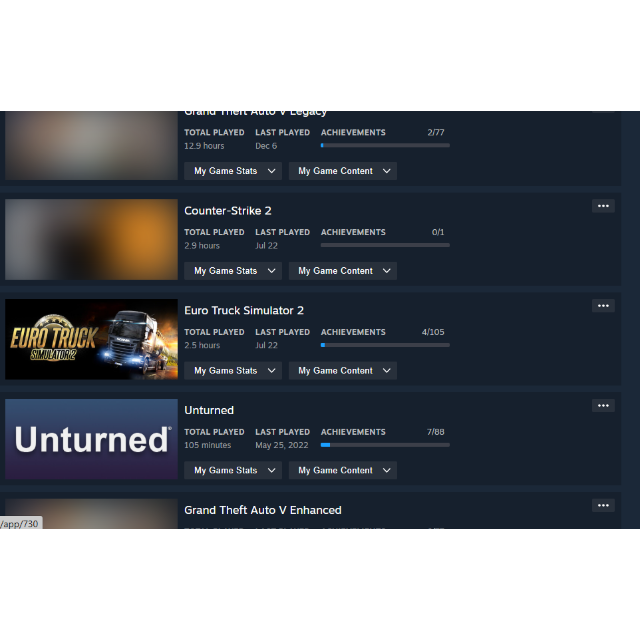Click the Unturned achievements progress bar
640x640 pixels.
[x=385, y=445]
